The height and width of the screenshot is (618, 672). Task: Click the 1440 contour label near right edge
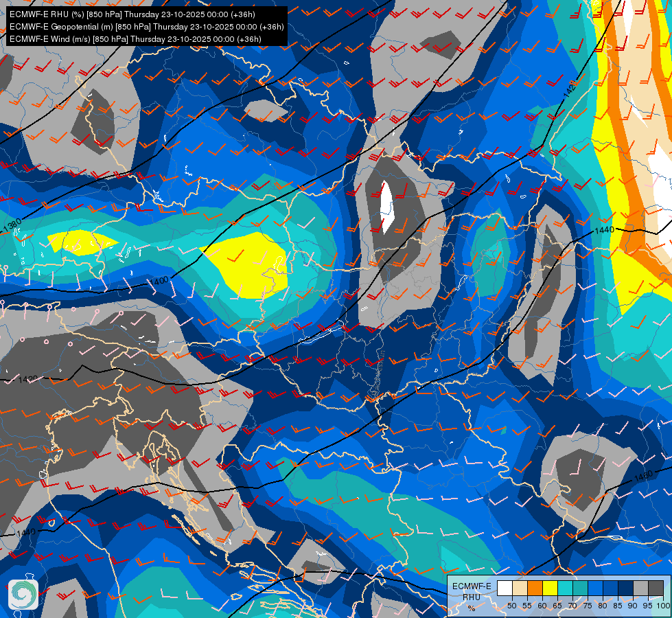(x=604, y=230)
